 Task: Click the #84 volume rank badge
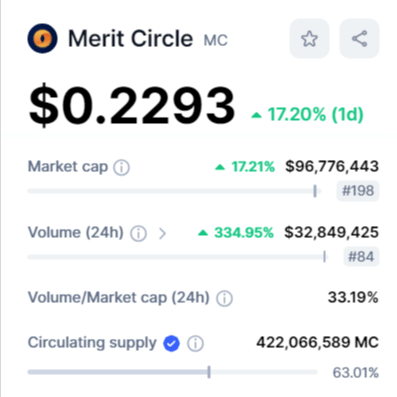pyautogui.click(x=361, y=257)
